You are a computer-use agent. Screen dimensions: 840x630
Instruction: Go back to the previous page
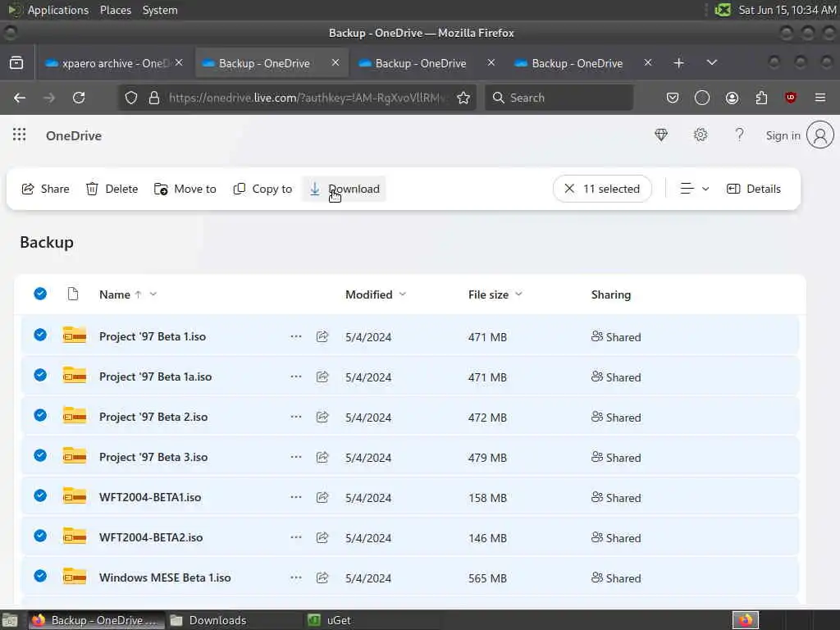click(x=20, y=98)
